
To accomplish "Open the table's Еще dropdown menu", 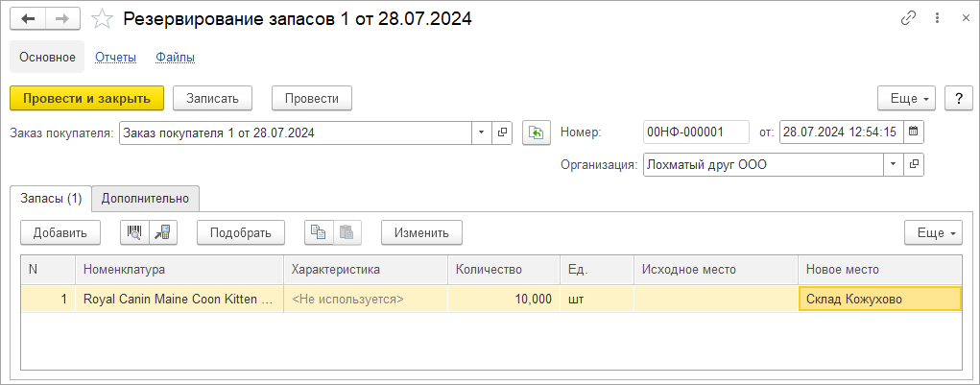I will click(x=932, y=232).
